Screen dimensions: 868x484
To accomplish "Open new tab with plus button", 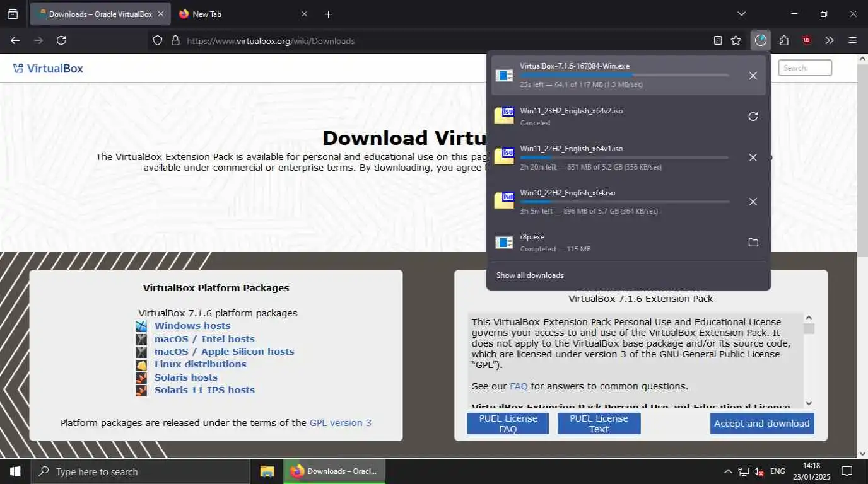I will [x=328, y=14].
